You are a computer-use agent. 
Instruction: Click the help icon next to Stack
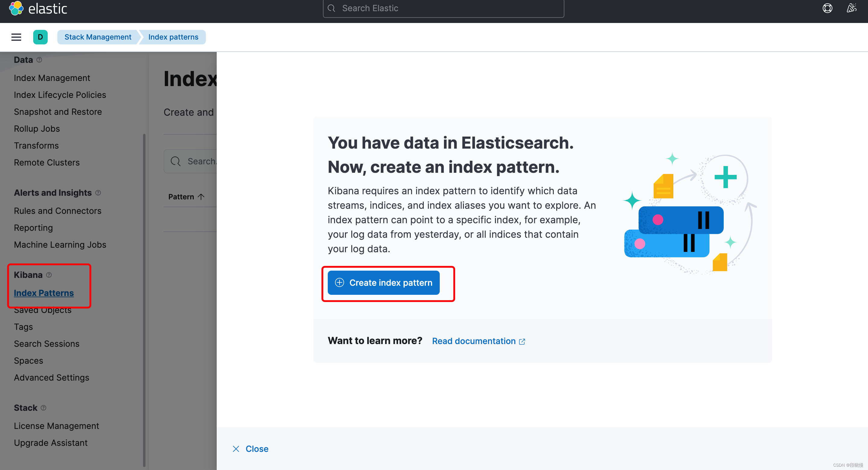click(x=43, y=408)
